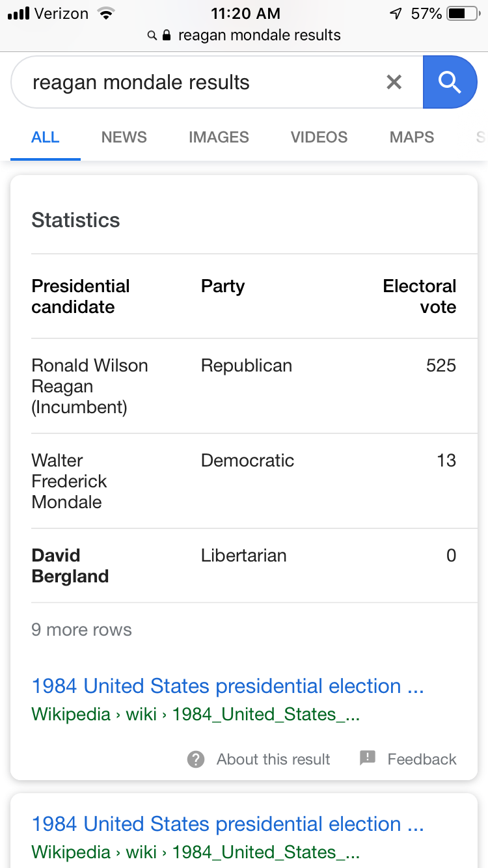Click the blue search magnifier button
Image resolution: width=488 pixels, height=868 pixels.
450,82
